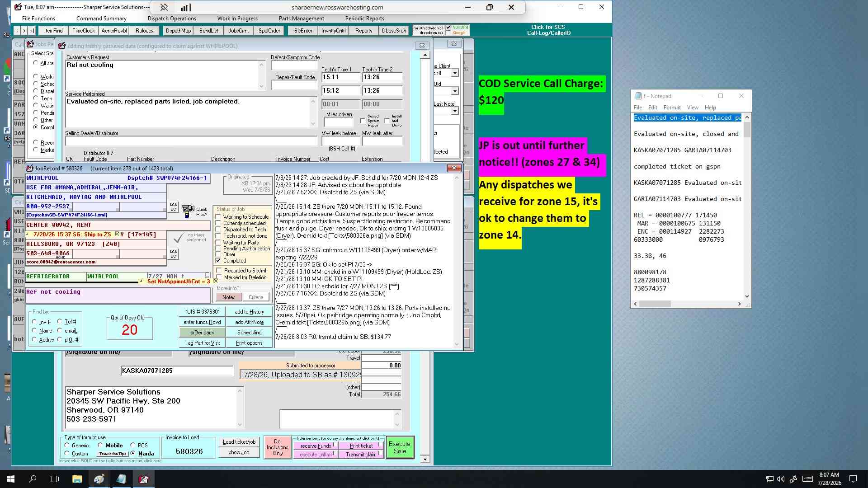Click Notepad's horizontal scrollbar thumb
The image size is (868, 488).
click(x=655, y=304)
